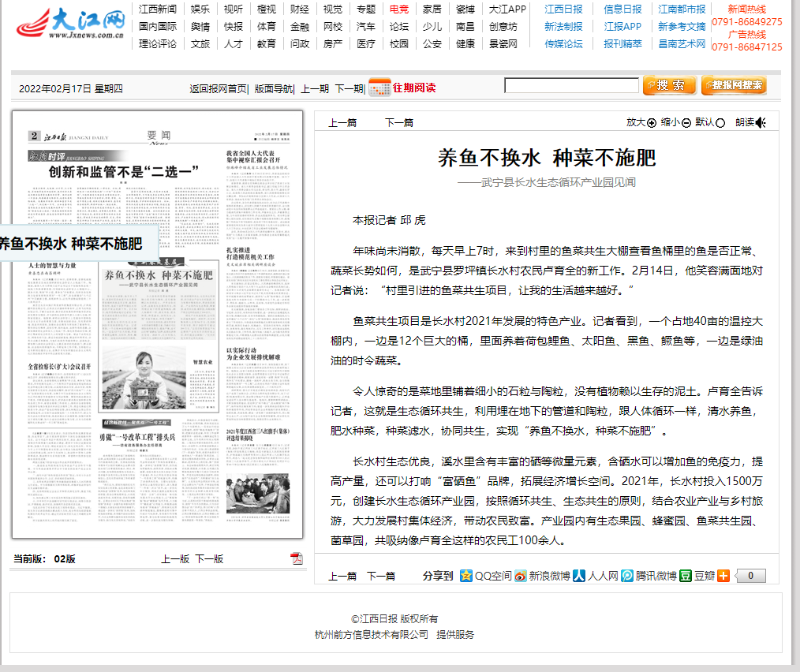Click the shrink text minus icon
The width and height of the screenshot is (800, 672).
pyautogui.click(x=686, y=123)
